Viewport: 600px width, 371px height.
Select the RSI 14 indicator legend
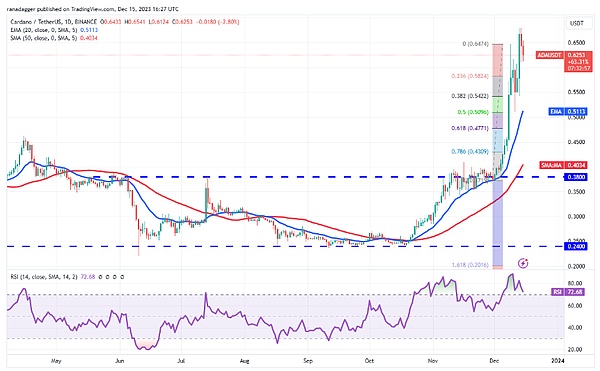[x=67, y=277]
